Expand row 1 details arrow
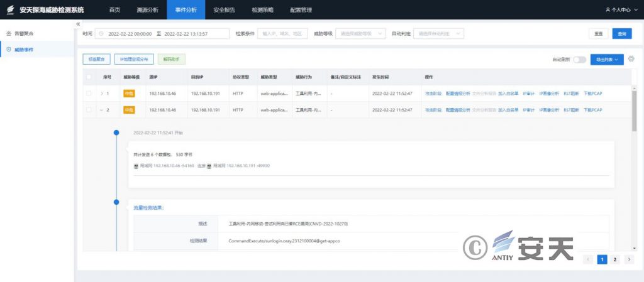644x282 pixels. pos(102,93)
